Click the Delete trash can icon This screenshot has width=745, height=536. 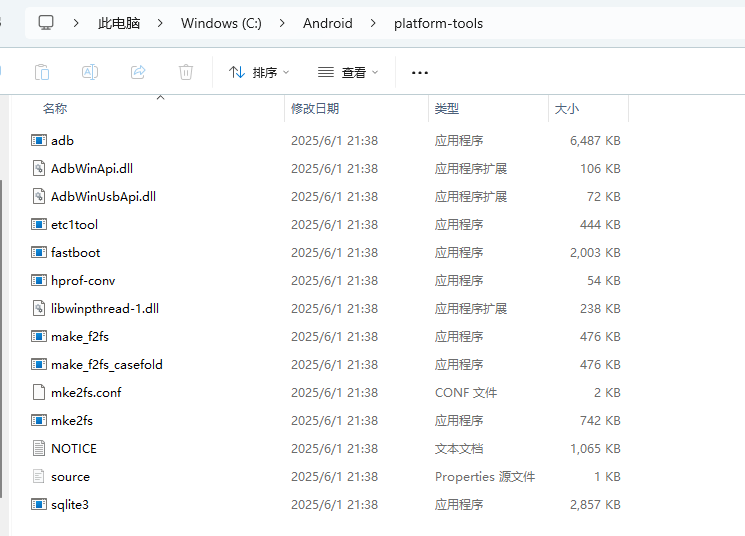186,72
